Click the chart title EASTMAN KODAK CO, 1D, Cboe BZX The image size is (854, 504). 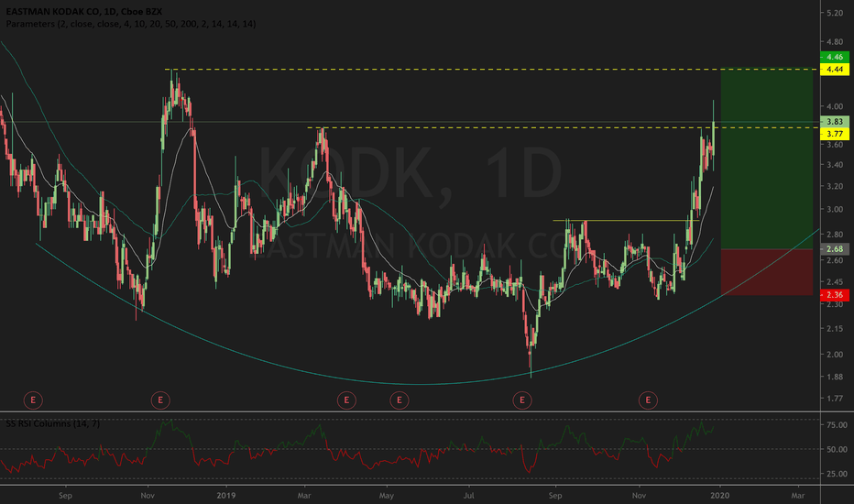(84, 11)
